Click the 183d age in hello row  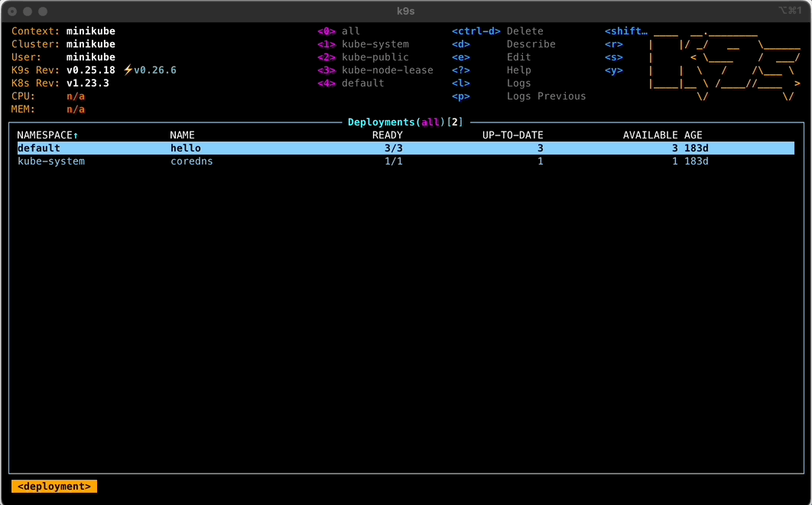[x=697, y=148]
